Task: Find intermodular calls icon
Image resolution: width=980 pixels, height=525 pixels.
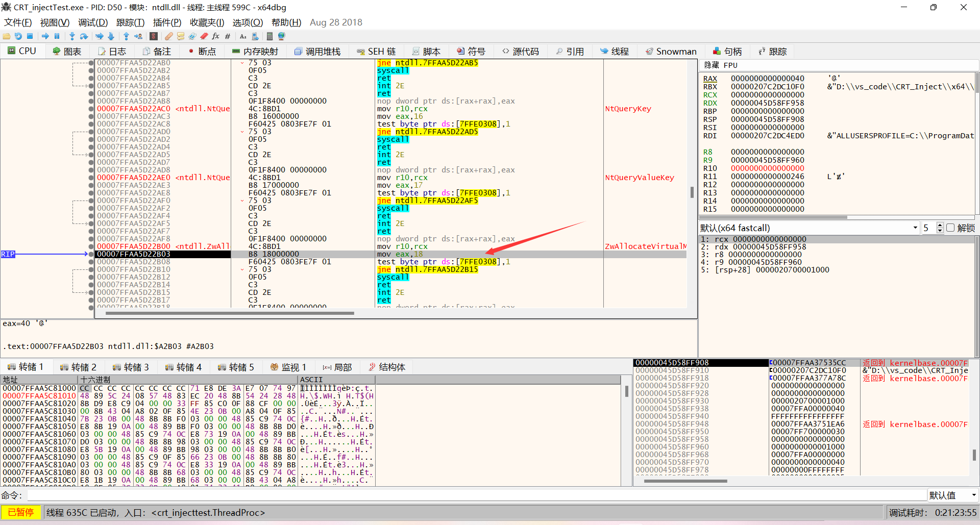Action: (255, 36)
